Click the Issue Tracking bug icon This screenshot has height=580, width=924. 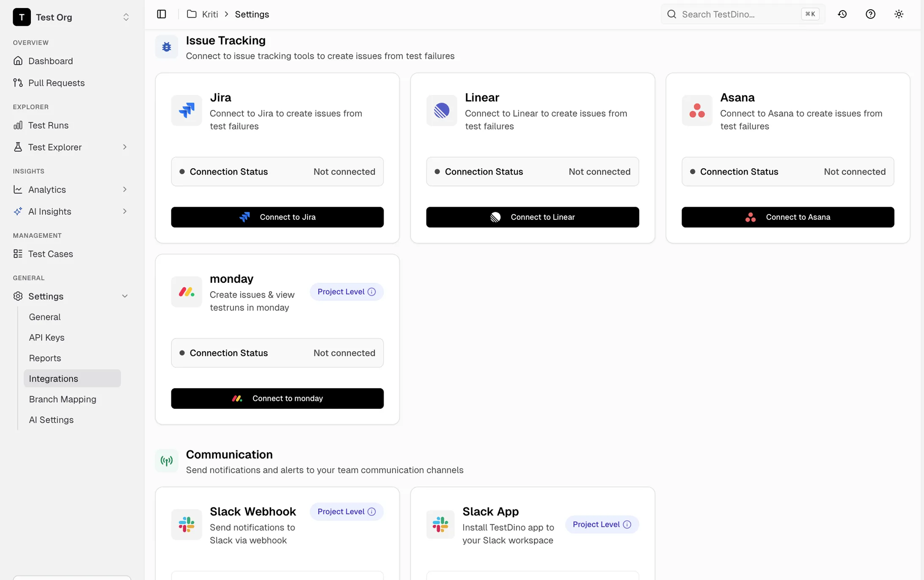click(167, 47)
